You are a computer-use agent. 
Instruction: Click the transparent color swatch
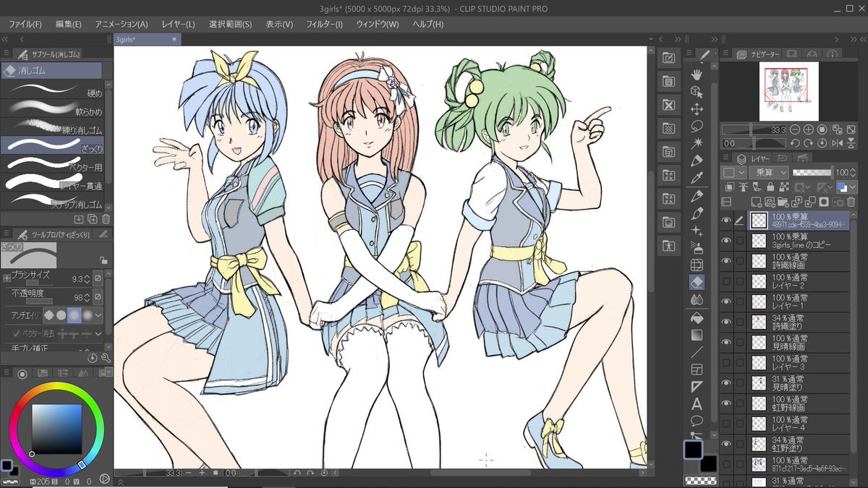pyautogui.click(x=700, y=479)
